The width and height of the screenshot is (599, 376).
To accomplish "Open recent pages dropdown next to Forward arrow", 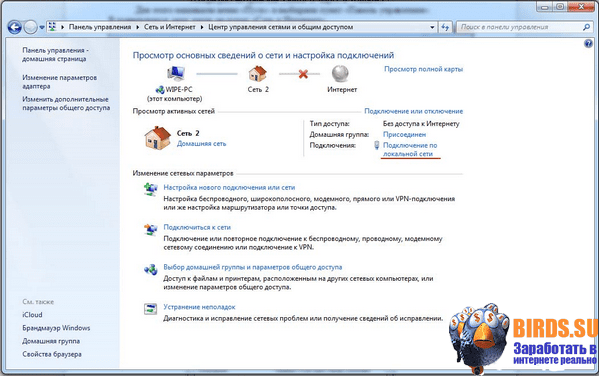I will (x=42, y=28).
